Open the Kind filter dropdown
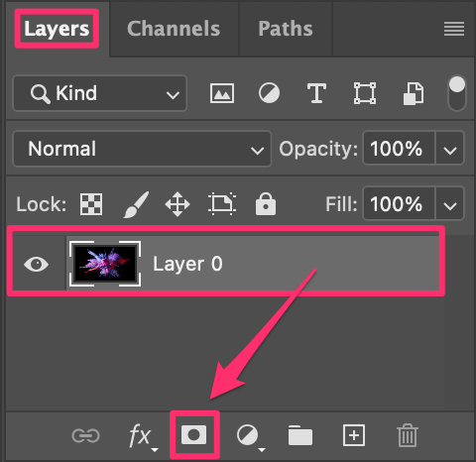 [x=100, y=93]
